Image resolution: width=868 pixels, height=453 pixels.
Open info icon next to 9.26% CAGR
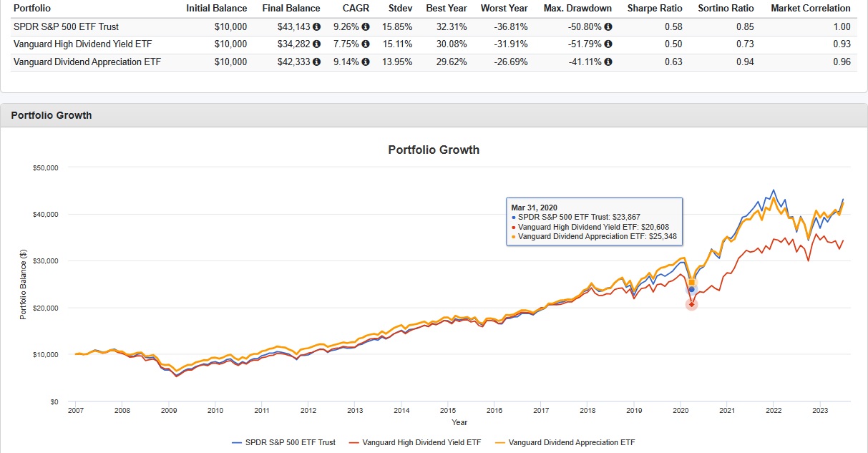[366, 27]
